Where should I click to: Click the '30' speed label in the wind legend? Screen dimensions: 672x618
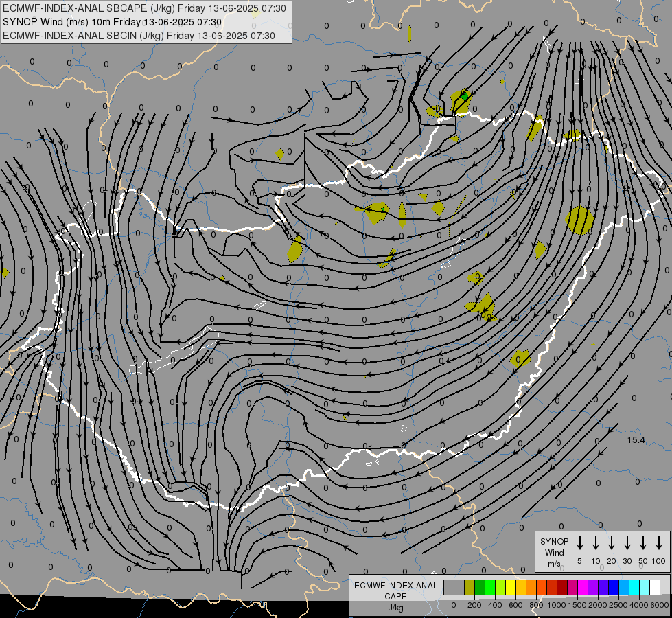pos(627,561)
